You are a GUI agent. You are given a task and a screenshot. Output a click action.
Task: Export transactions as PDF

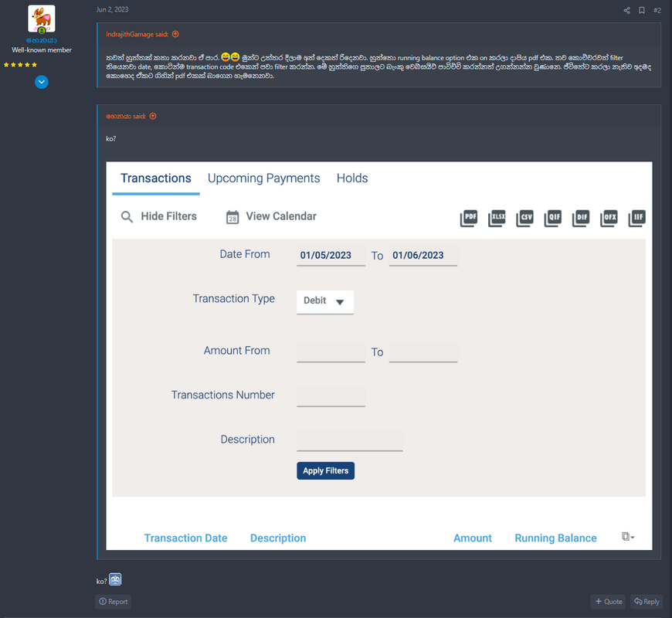tap(469, 219)
